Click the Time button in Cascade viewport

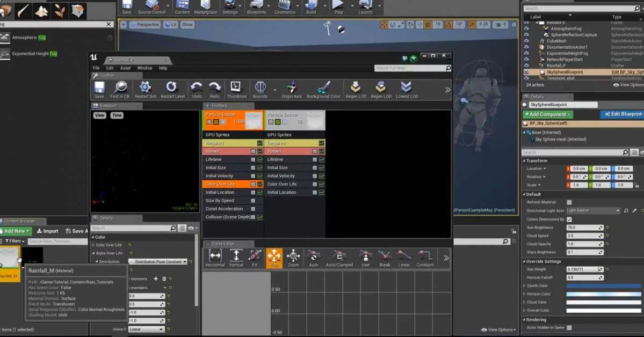[x=117, y=115]
